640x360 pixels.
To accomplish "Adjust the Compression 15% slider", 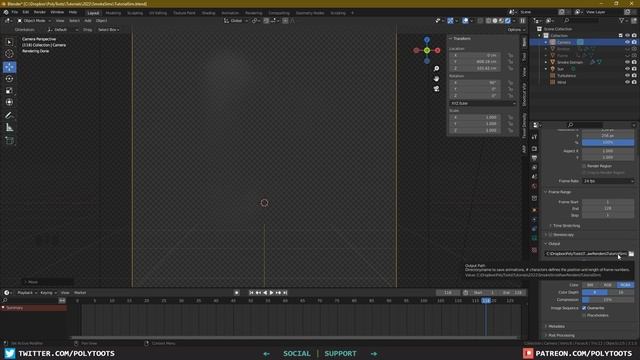I will point(608,300).
